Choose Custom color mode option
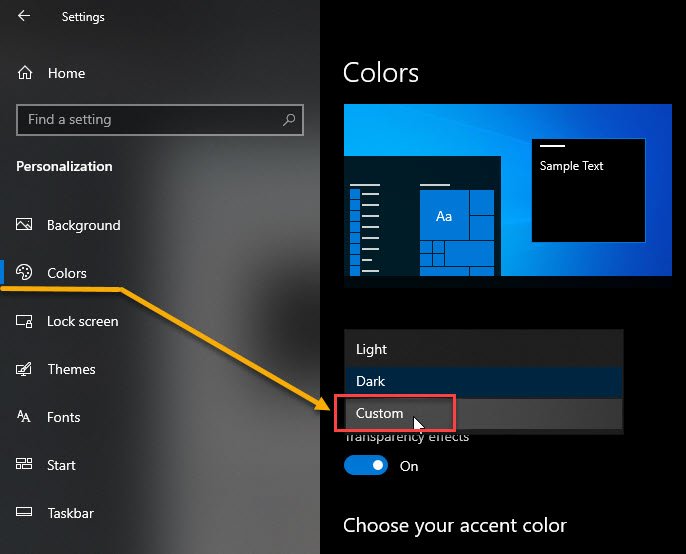The height and width of the screenshot is (554, 686). click(x=483, y=414)
